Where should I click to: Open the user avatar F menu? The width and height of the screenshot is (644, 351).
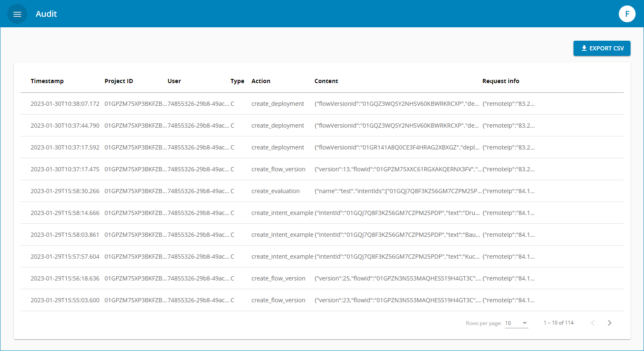[x=627, y=14]
